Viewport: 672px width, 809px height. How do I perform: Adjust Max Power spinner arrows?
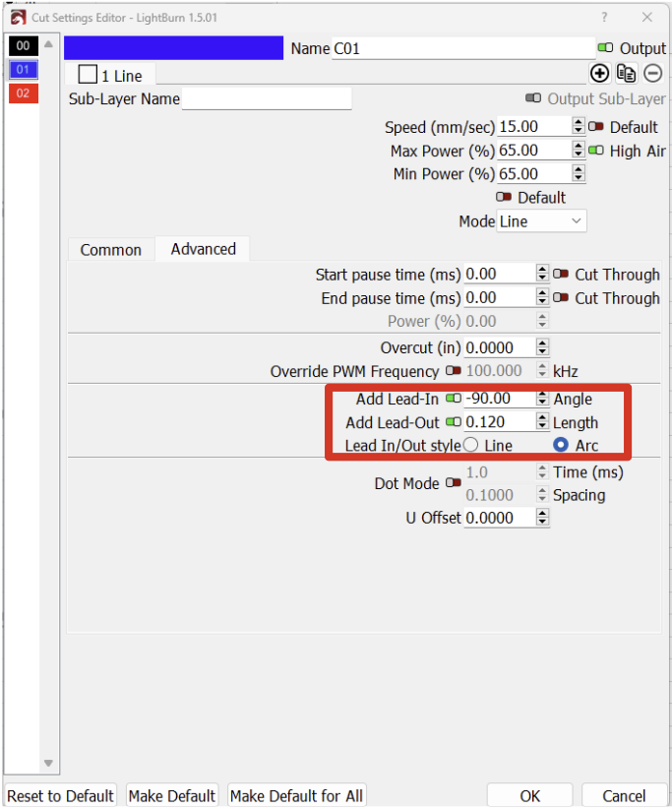click(x=579, y=151)
